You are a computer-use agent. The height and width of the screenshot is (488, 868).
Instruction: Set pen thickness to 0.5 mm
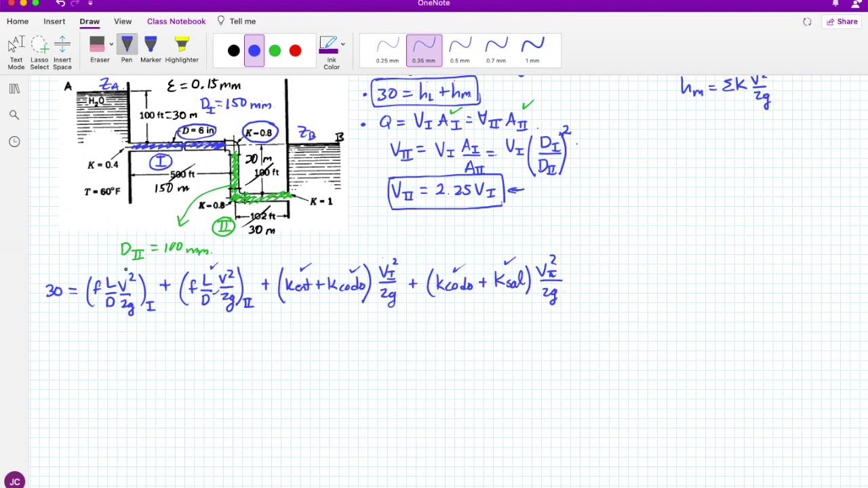(x=460, y=51)
